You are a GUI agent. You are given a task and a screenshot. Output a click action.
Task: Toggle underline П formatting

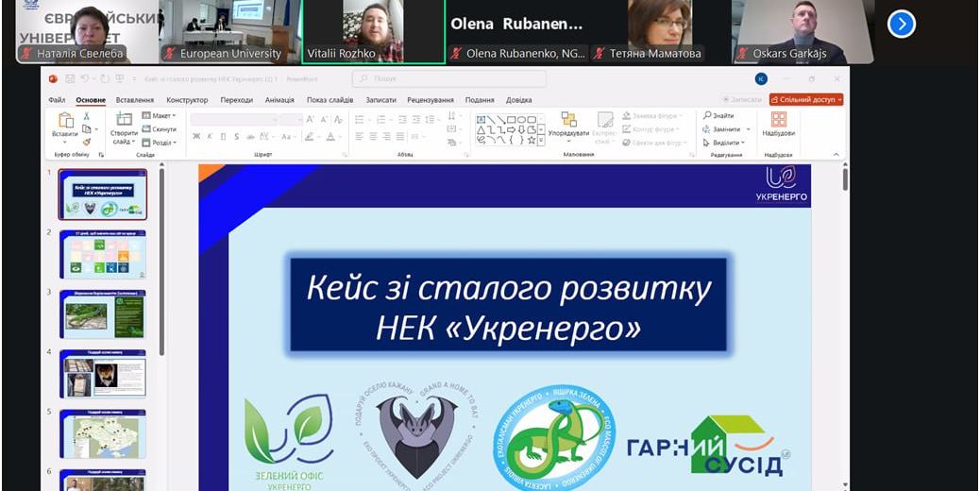(223, 136)
